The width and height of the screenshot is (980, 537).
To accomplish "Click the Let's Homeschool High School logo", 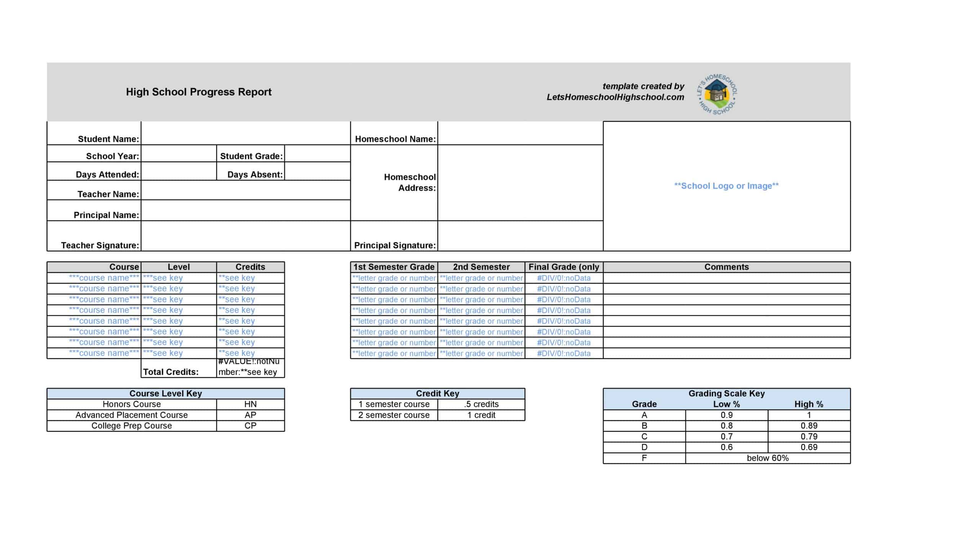I will [x=717, y=95].
